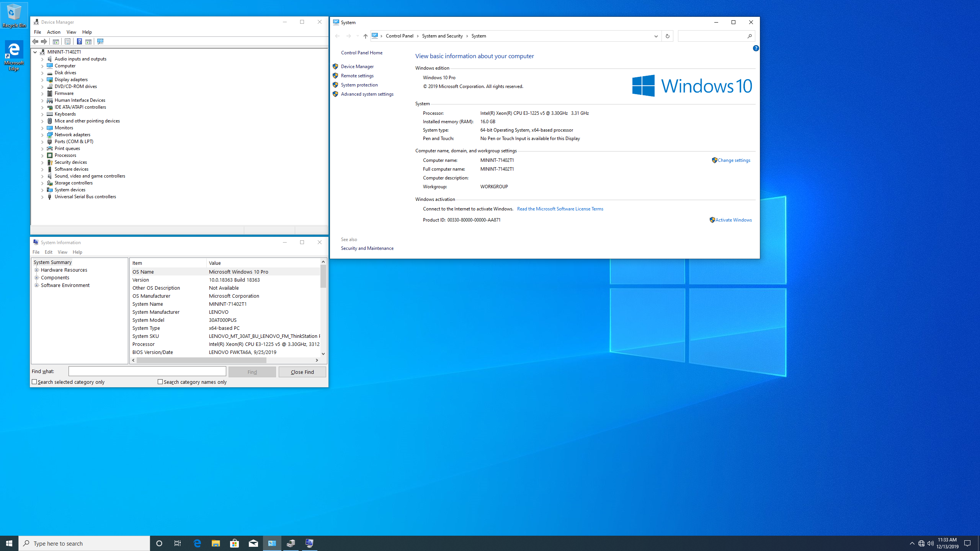Open Microsoft Store from taskbar
Viewport: 980px width, 551px height.
[x=234, y=543]
